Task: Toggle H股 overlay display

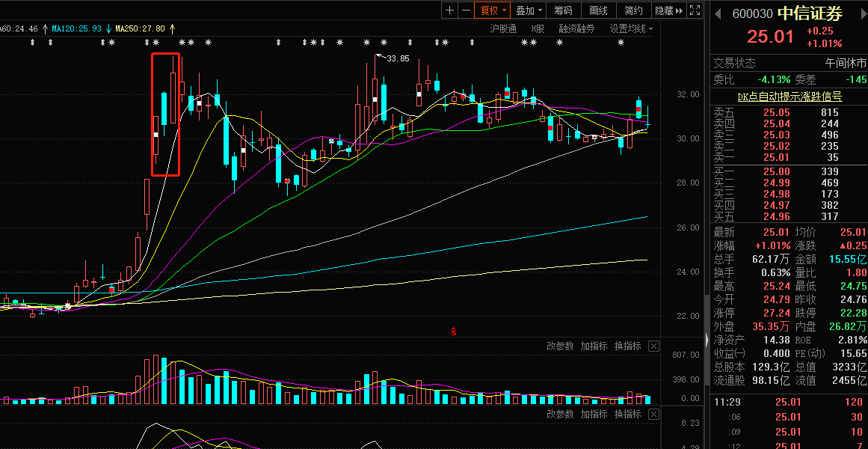Action: click(x=538, y=28)
